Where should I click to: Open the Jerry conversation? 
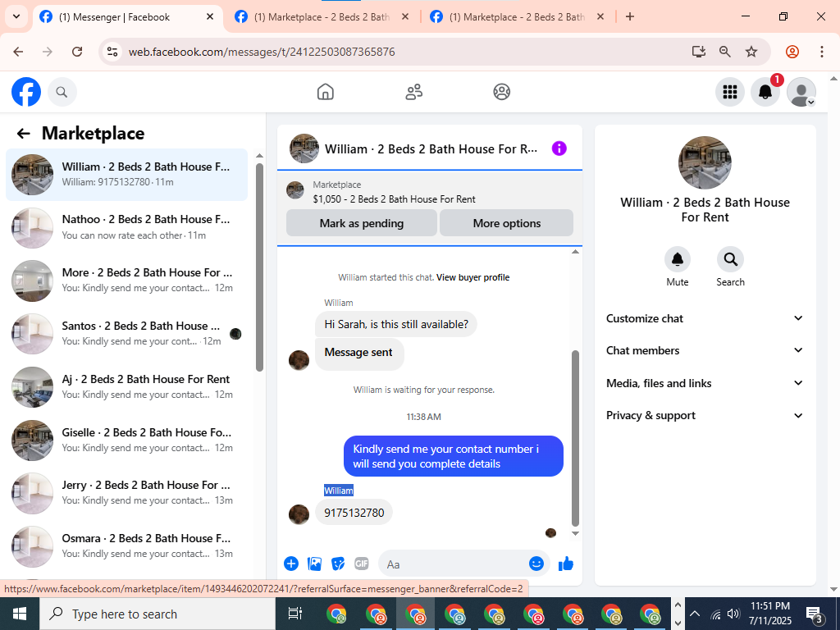[127, 492]
